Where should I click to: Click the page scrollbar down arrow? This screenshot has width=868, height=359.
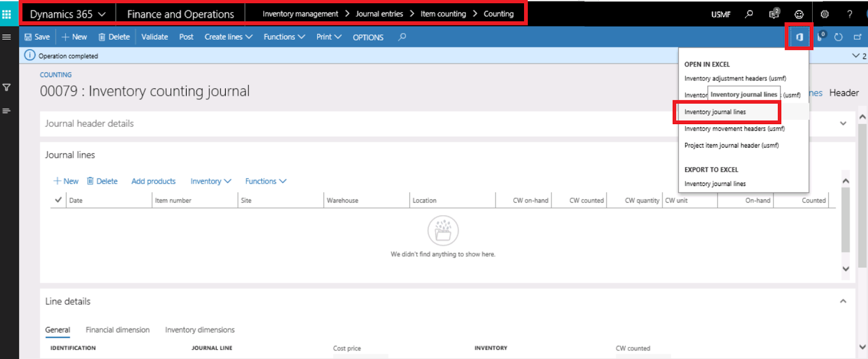tap(863, 347)
